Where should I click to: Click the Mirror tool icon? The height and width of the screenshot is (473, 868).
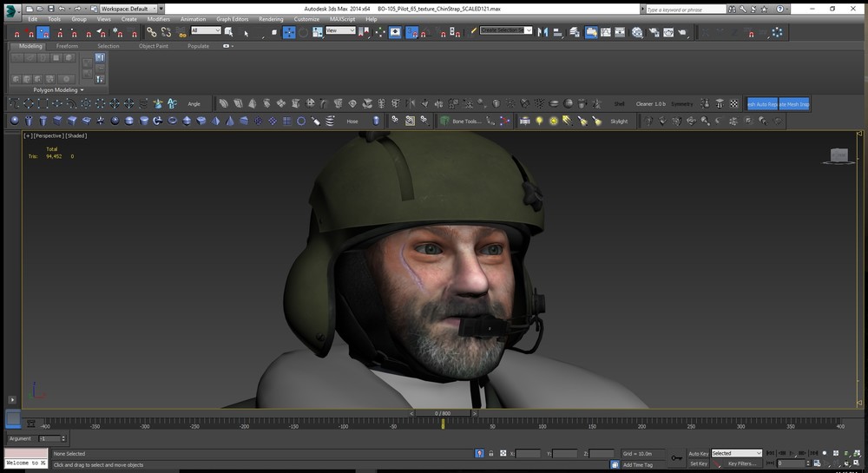543,32
